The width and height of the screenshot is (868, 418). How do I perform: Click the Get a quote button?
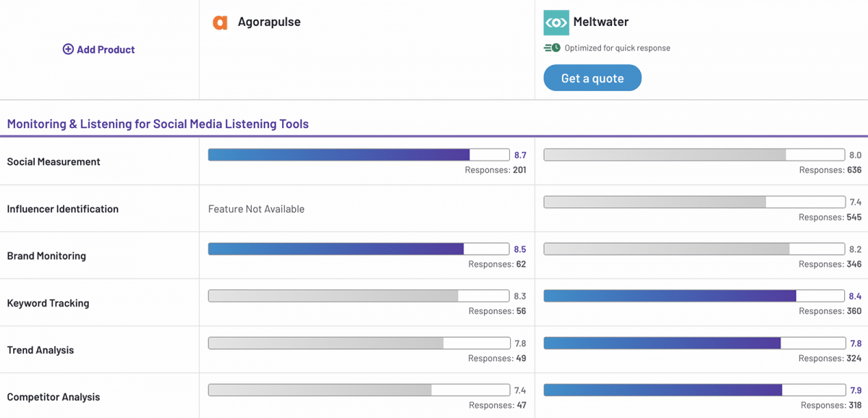(x=592, y=78)
